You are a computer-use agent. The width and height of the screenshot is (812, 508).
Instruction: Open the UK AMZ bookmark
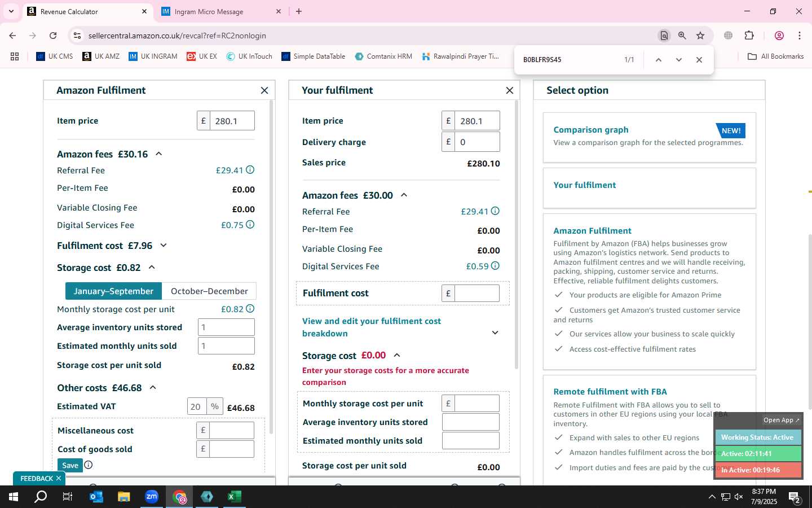pos(101,56)
